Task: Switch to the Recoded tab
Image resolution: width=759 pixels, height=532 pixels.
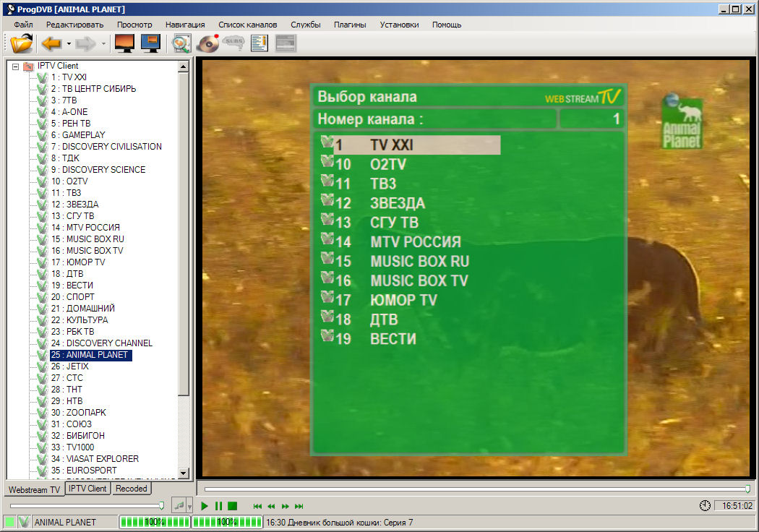Action: [131, 489]
